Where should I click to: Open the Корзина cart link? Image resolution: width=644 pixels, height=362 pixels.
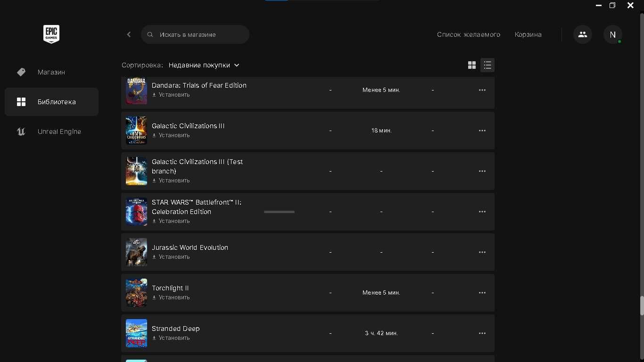tap(528, 34)
